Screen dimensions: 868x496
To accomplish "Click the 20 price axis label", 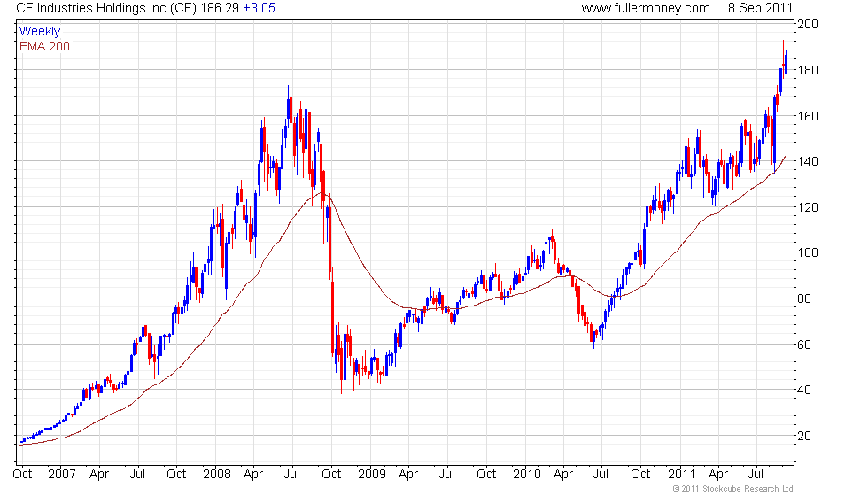I will point(804,436).
